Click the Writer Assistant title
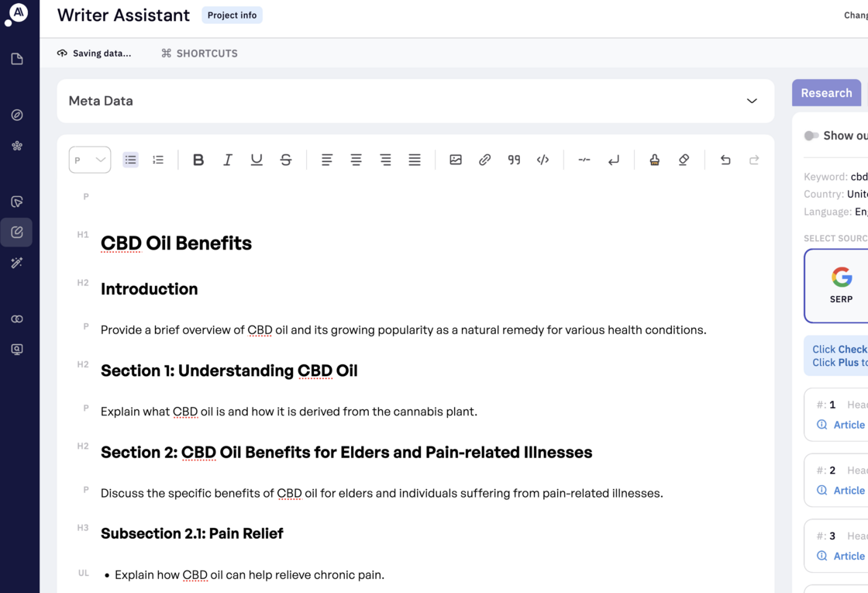Image resolution: width=868 pixels, height=593 pixels. 123,15
